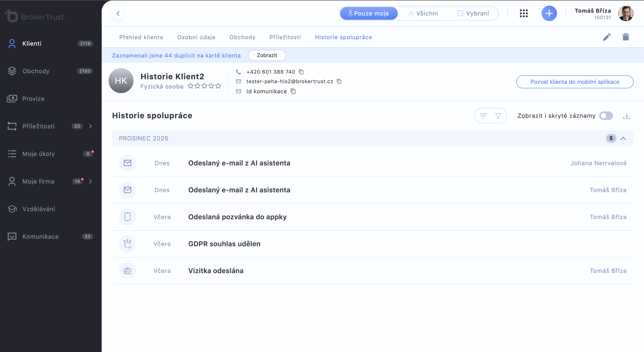644x352 pixels.
Task: Click the sort lines icon
Action: [x=483, y=116]
